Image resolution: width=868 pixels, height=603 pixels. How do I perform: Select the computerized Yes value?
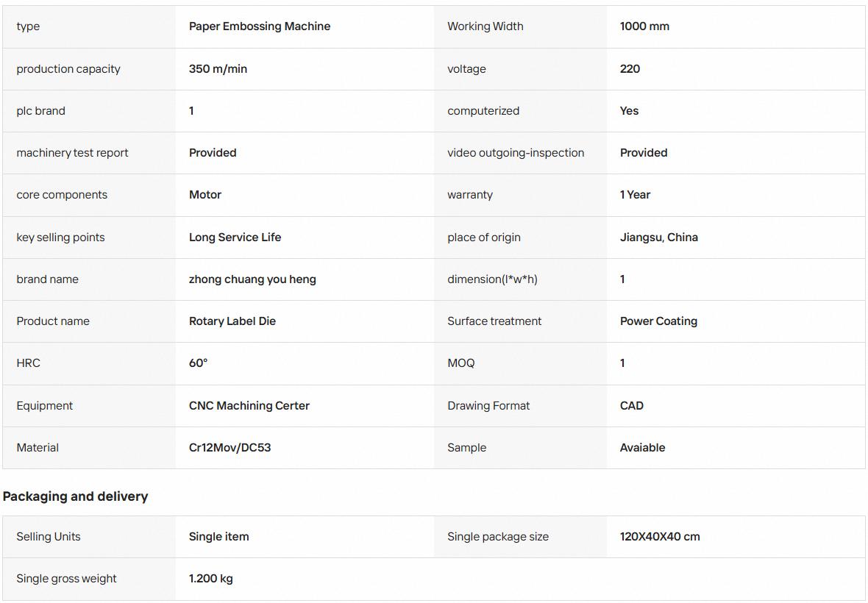coord(629,110)
